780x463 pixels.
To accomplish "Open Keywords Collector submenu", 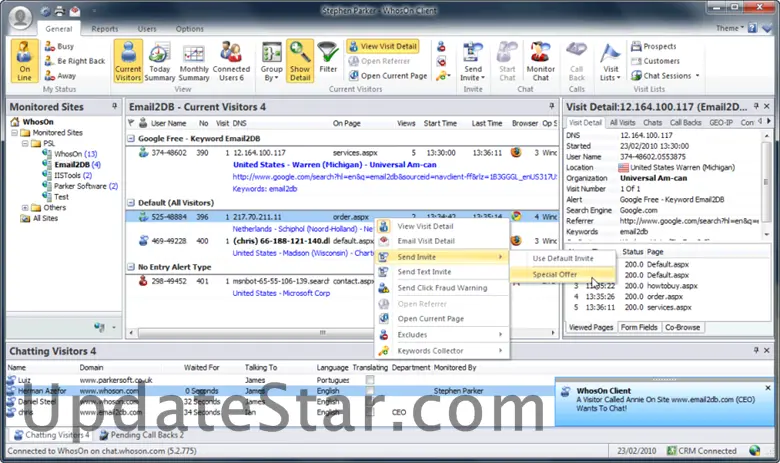I will (442, 351).
